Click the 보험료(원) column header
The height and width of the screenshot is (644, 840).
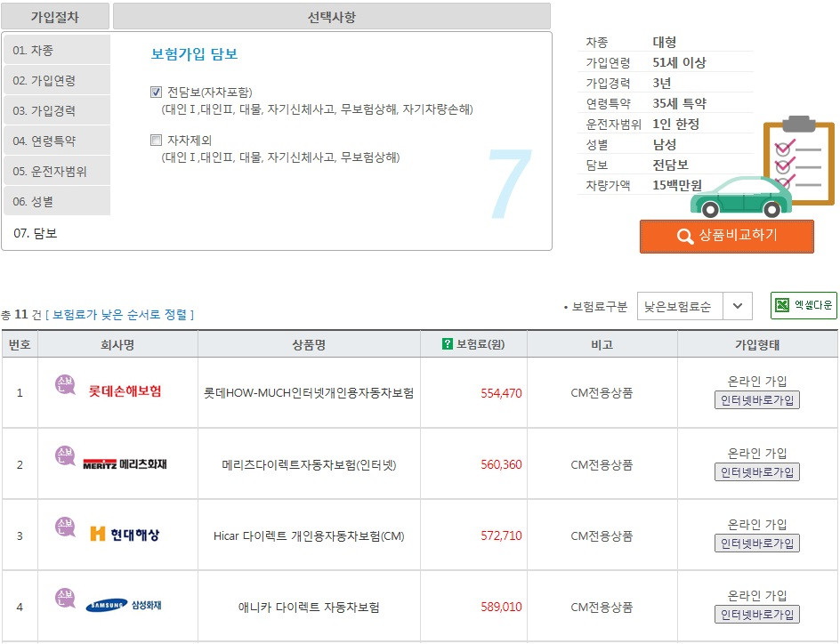pyautogui.click(x=474, y=344)
